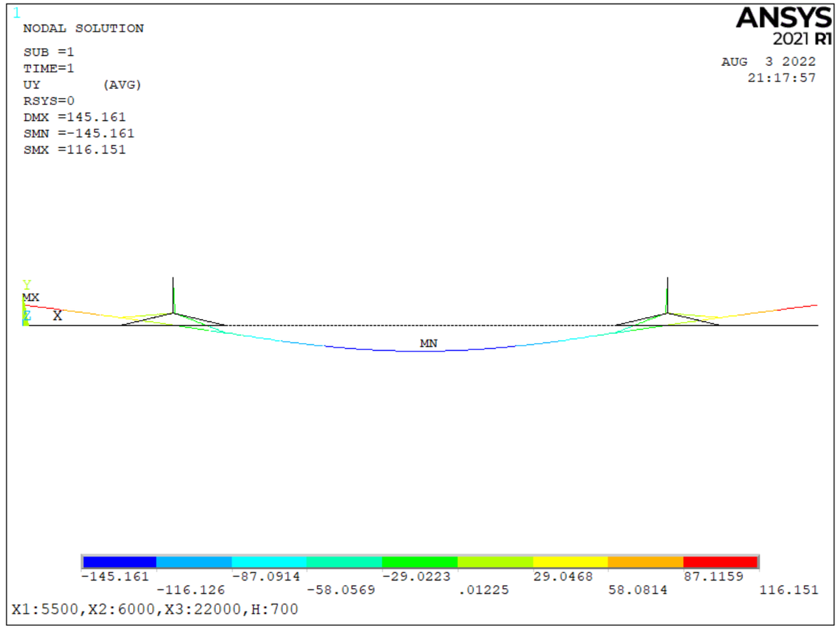Pick the dark blue legend color band
The width and height of the screenshot is (840, 628).
tap(119, 561)
